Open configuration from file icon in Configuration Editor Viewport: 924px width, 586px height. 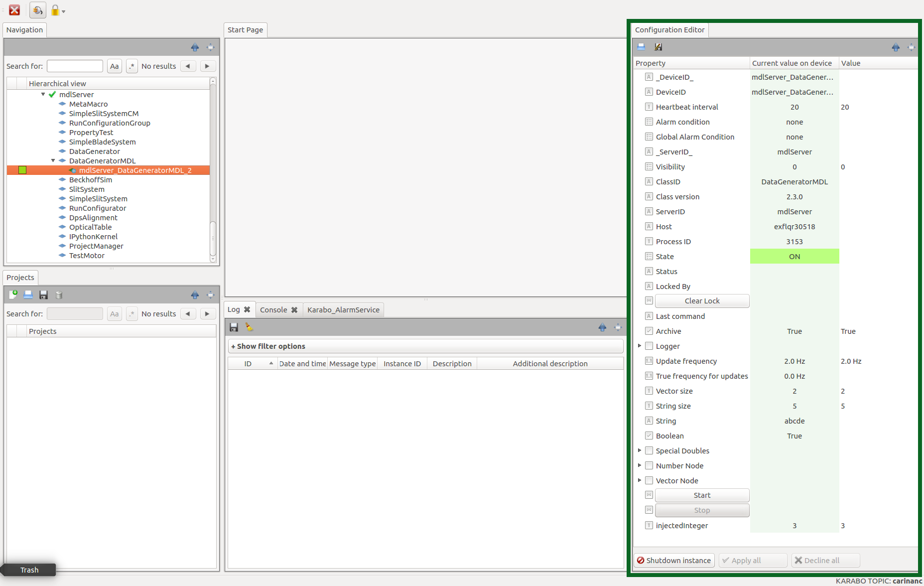tap(642, 47)
